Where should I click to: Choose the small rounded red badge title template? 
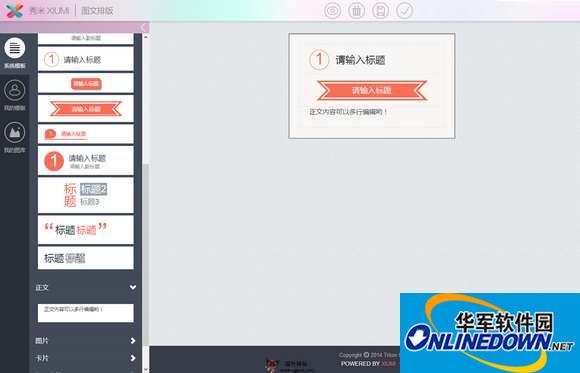pyautogui.click(x=85, y=84)
